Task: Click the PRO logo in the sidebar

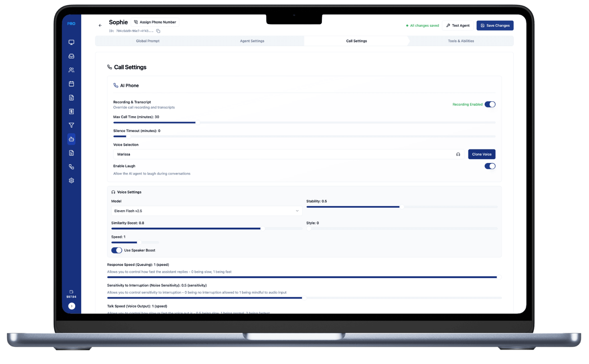Action: [x=71, y=24]
